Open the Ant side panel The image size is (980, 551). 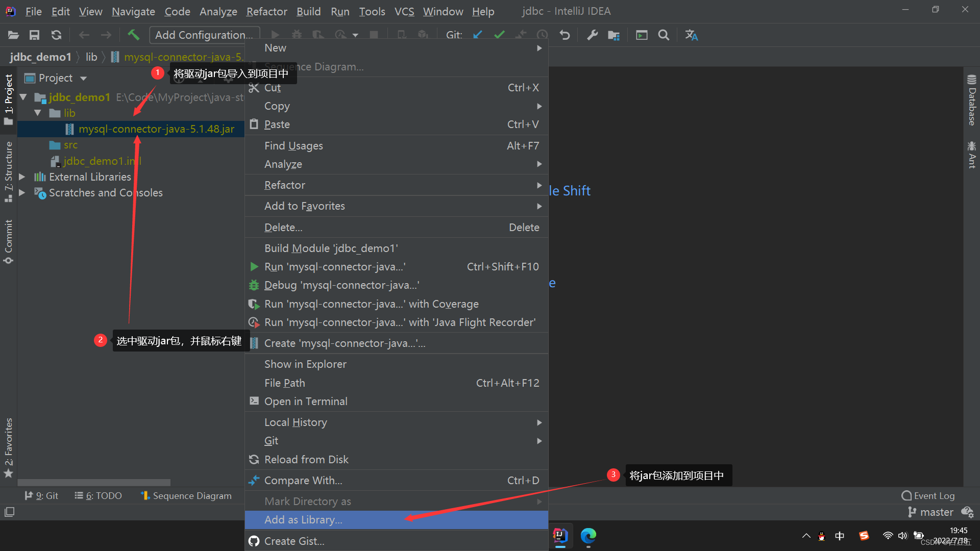(972, 156)
